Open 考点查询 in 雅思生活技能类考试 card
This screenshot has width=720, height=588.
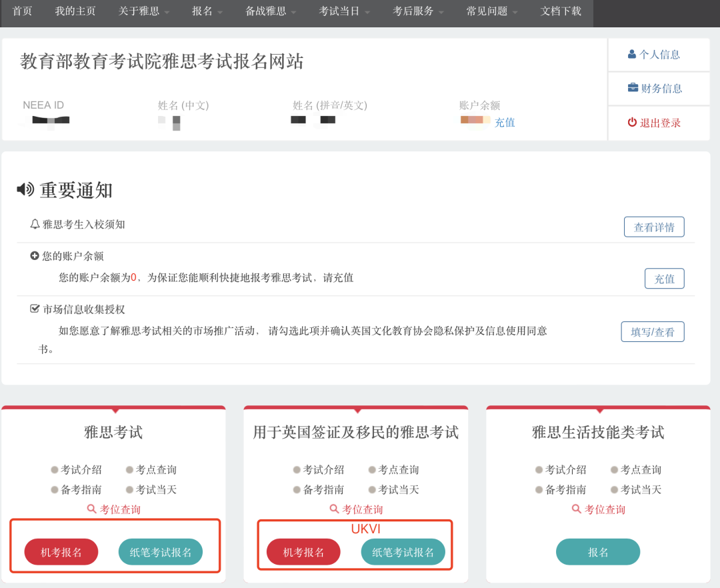(x=641, y=470)
